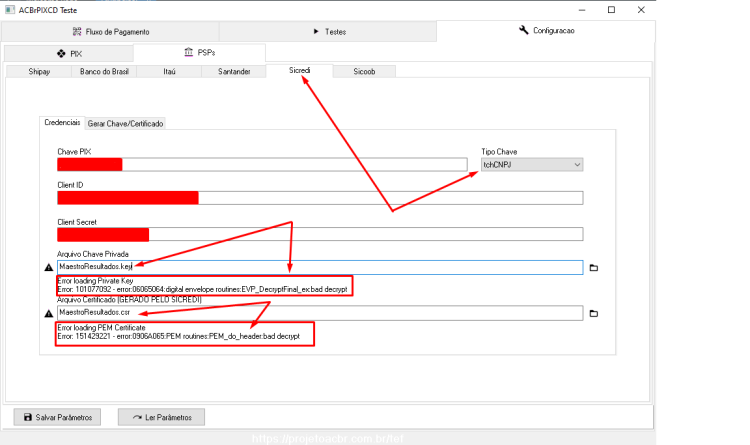Select the Configuracao tab

click(546, 31)
